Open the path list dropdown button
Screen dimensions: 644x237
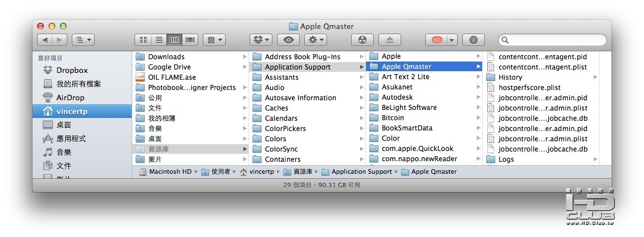click(83, 40)
